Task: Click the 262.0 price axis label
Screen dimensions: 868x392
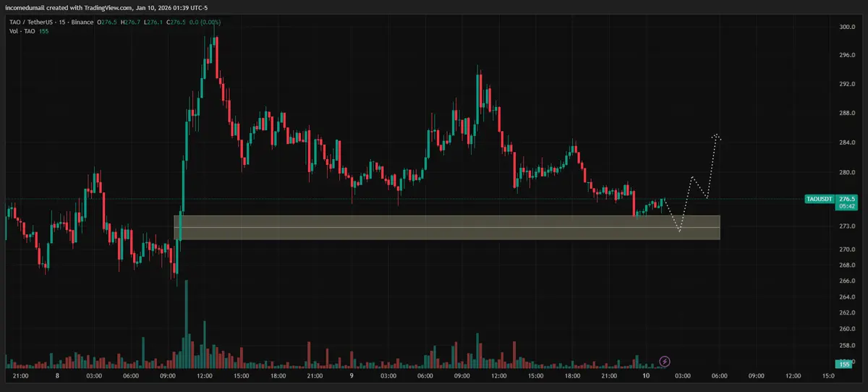Action: 848,313
